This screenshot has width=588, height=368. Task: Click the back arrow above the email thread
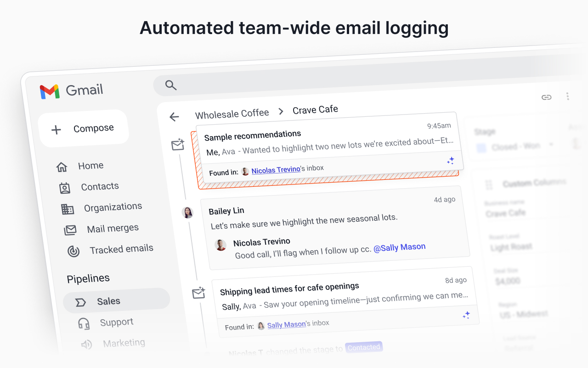(x=175, y=117)
